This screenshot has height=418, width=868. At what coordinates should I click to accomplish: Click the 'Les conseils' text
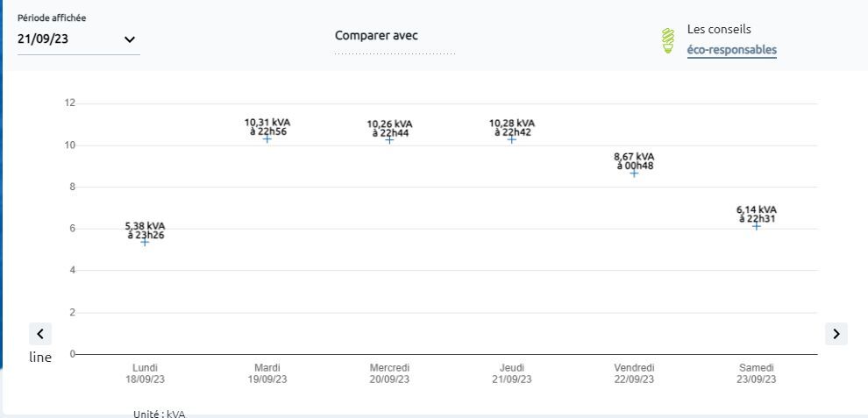719,29
